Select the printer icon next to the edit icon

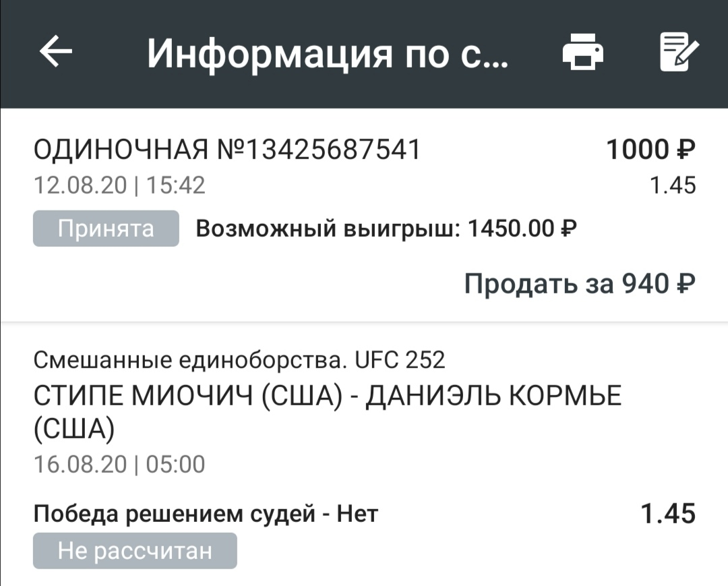pyautogui.click(x=584, y=51)
